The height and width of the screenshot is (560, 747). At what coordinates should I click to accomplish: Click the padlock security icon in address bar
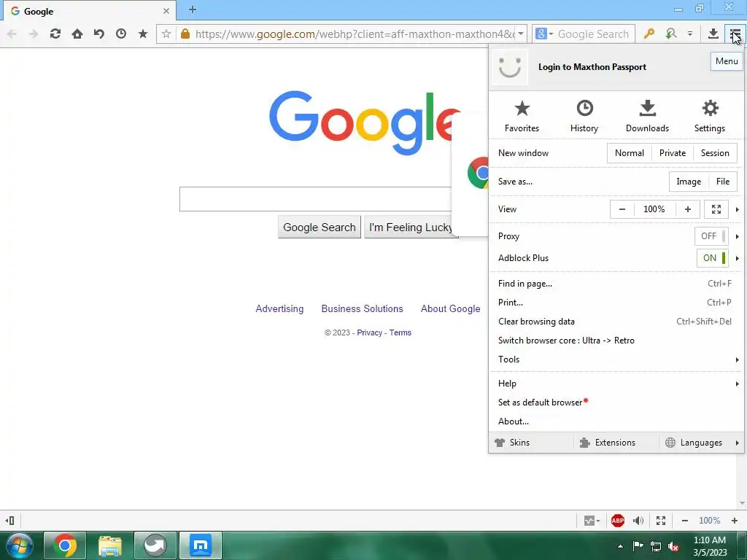click(x=185, y=34)
